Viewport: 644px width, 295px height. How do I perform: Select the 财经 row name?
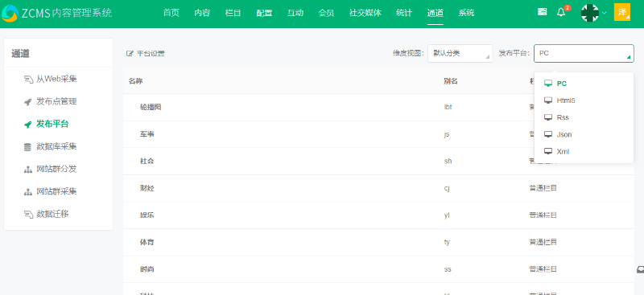(147, 188)
